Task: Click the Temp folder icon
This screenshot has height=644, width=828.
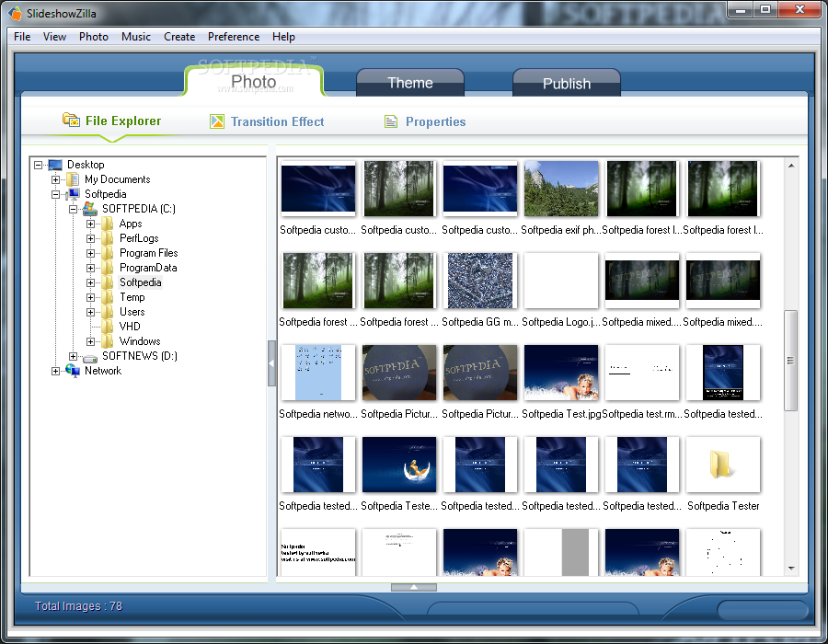Action: [108, 297]
